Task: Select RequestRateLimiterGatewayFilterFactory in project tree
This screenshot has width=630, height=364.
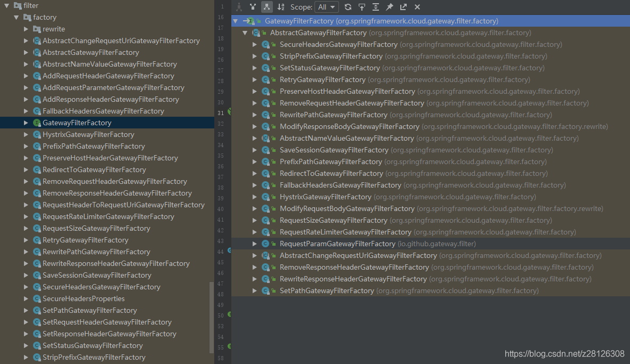Action: pyautogui.click(x=109, y=216)
